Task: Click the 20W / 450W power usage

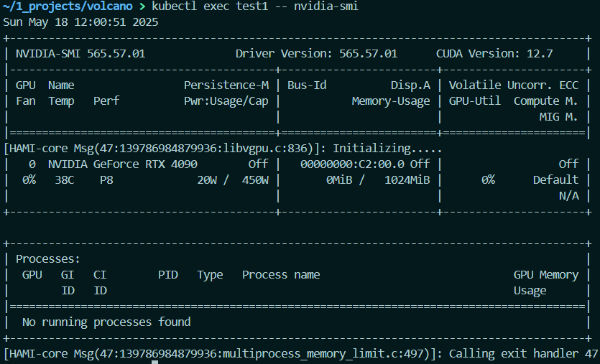Action: 233,179
